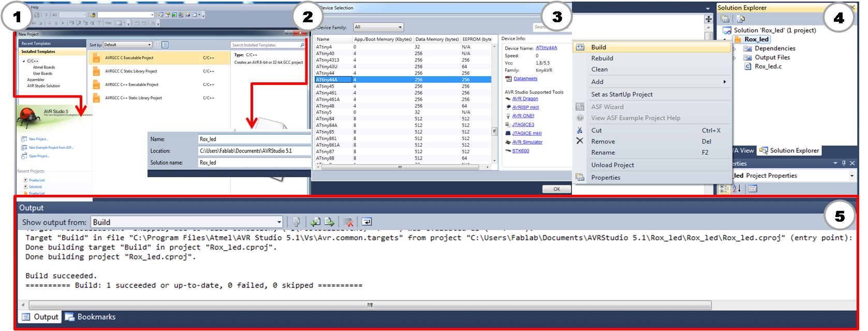Select Solution Explorer tab

[x=789, y=150]
